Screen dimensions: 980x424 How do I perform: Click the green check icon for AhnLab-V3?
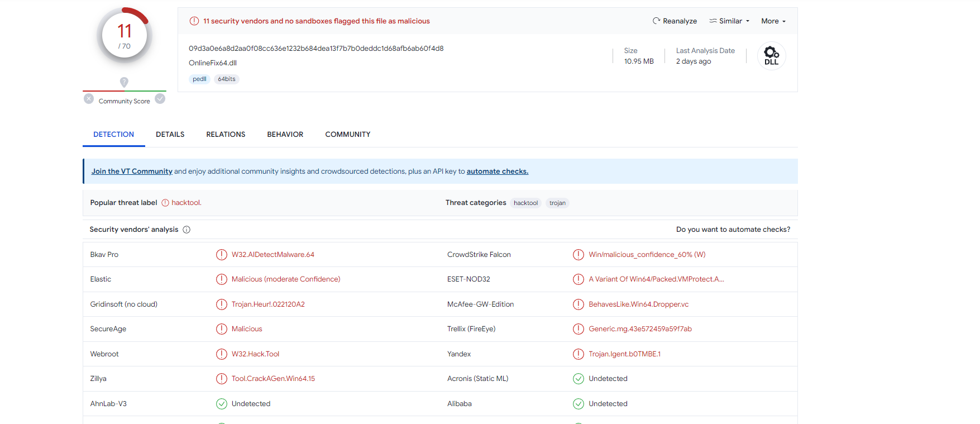point(222,404)
